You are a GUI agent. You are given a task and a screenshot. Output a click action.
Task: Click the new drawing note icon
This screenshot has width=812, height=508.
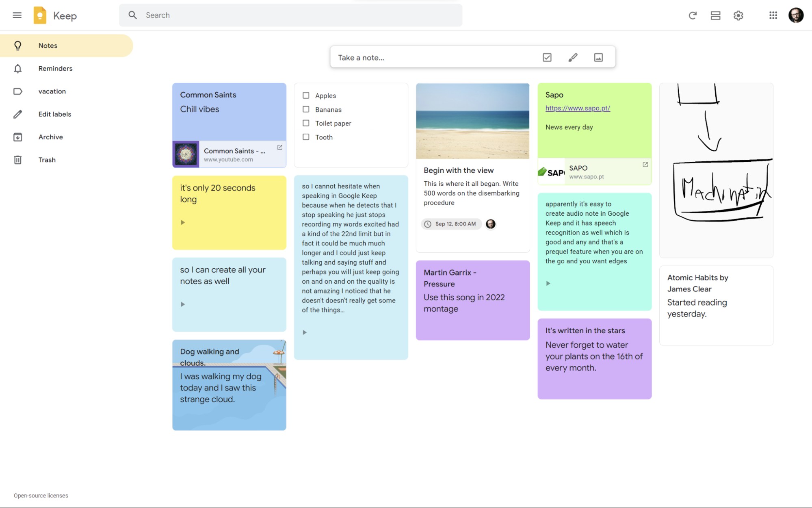coord(572,57)
